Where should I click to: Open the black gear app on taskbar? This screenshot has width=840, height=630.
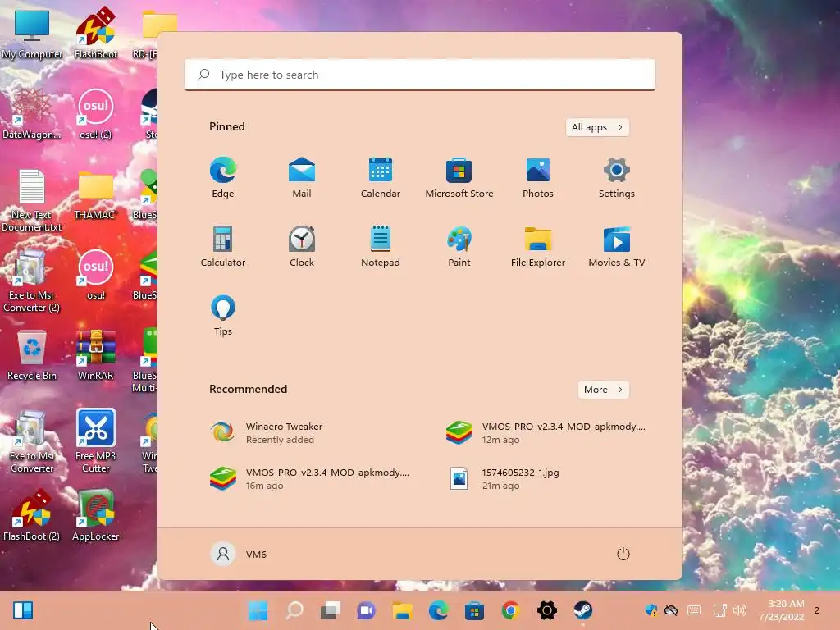pyautogui.click(x=547, y=610)
